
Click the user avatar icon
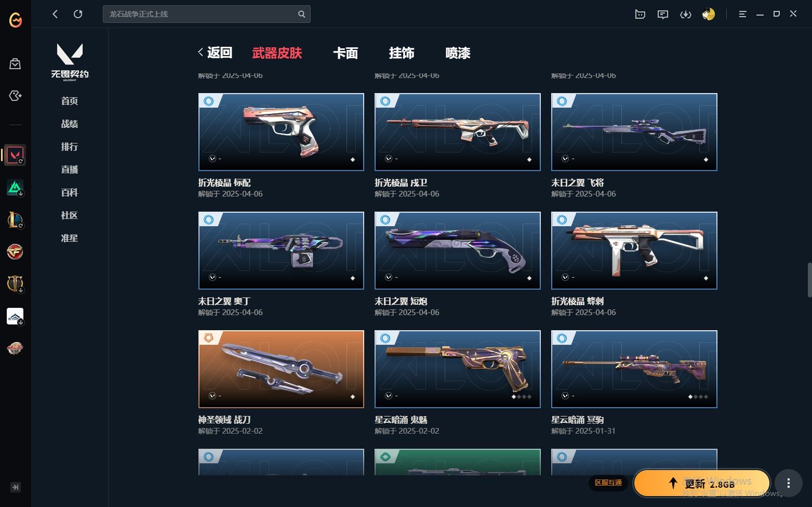709,14
